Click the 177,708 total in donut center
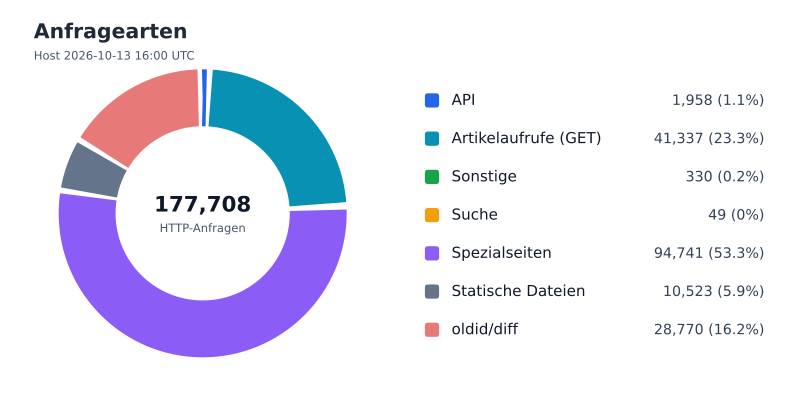Viewport: 800px width, 405px height. [x=203, y=204]
